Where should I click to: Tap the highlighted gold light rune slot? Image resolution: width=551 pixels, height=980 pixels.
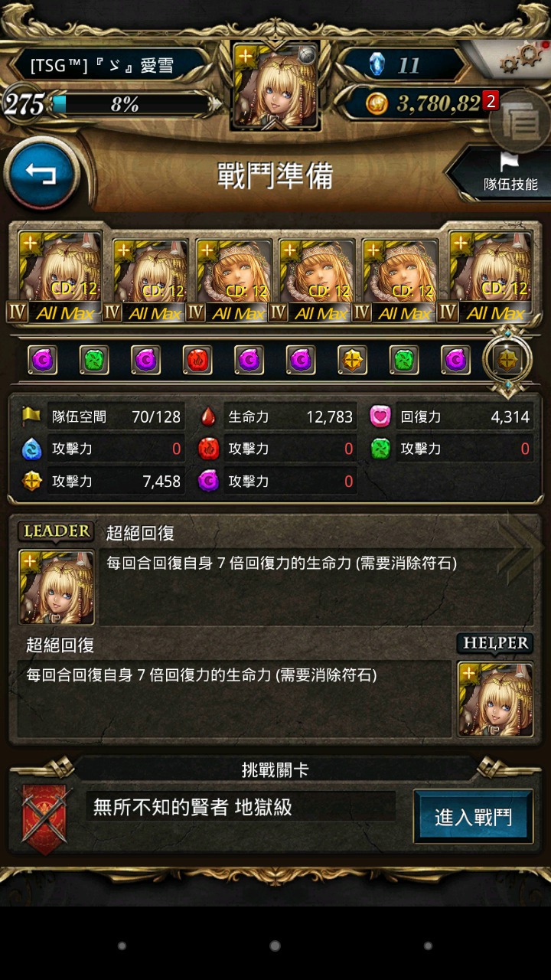tap(508, 360)
